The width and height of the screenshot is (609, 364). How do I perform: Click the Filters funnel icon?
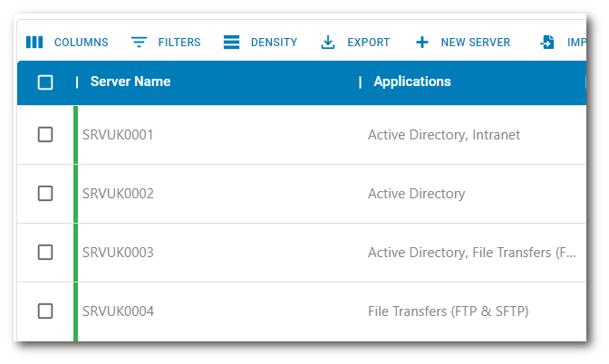coord(139,43)
